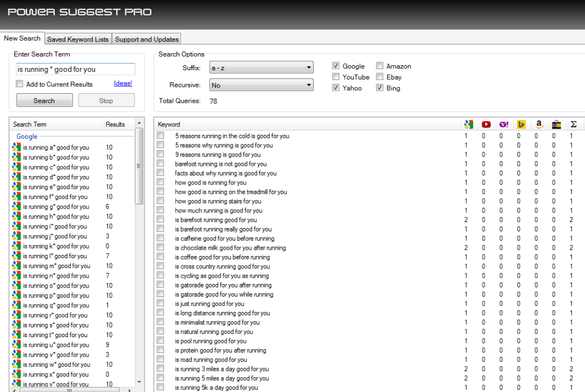
Task: Uncheck the Google search engine option
Action: [336, 66]
